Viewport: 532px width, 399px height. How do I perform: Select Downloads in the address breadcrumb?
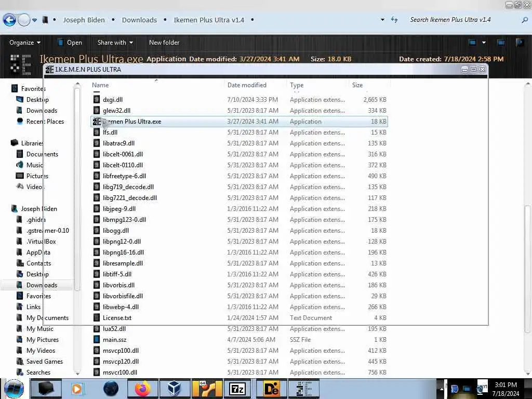point(139,20)
